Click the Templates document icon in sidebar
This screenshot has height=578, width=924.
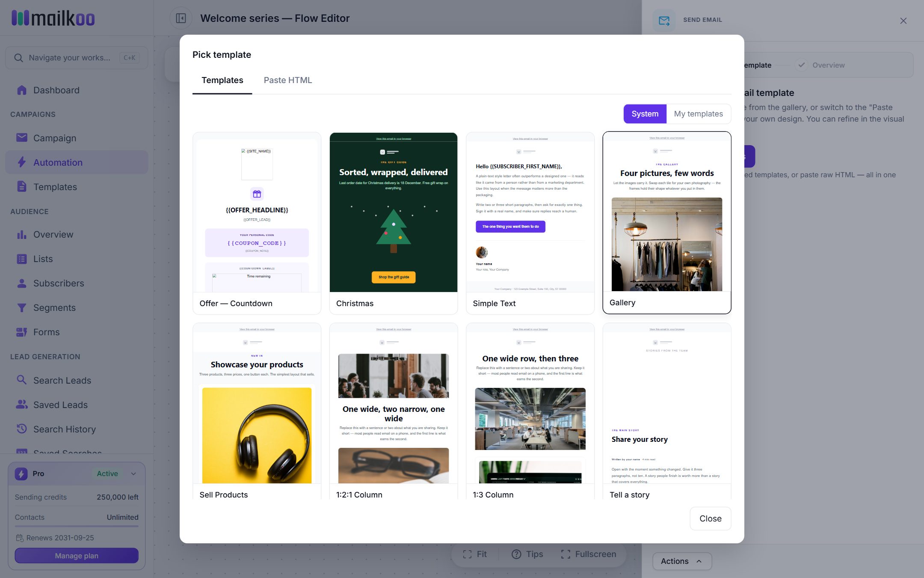click(x=22, y=186)
